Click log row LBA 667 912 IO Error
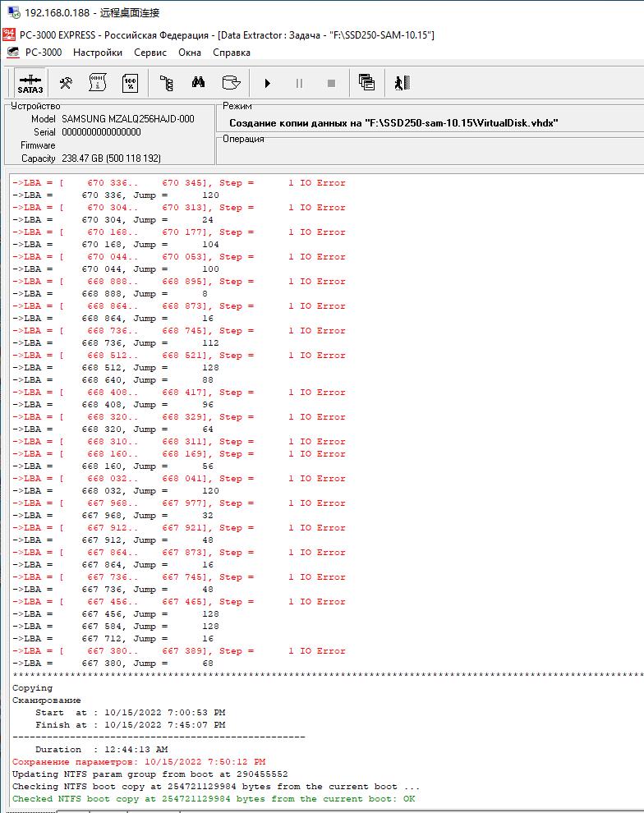Viewport: 644px width, 813px height. (x=179, y=527)
